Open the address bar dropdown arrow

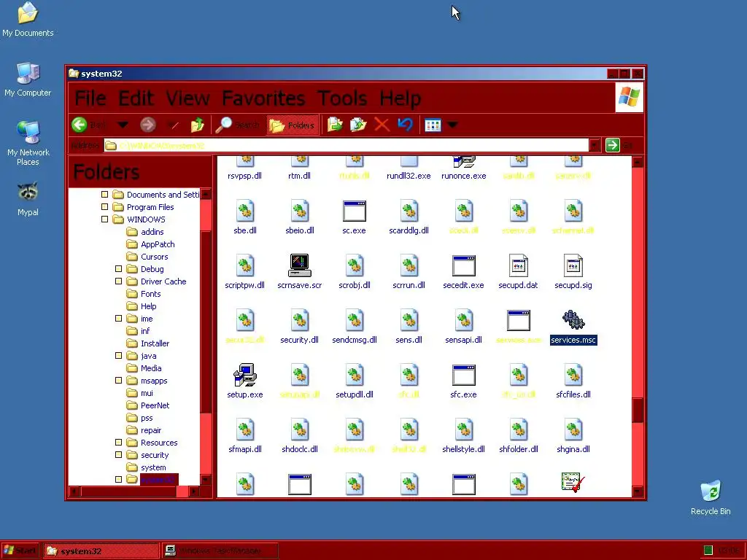point(594,145)
